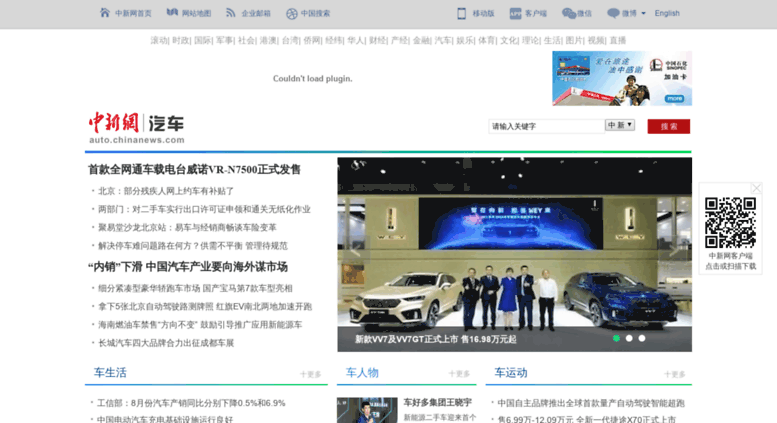Open the 时政 channel
The width and height of the screenshot is (777, 423).
tap(180, 40)
